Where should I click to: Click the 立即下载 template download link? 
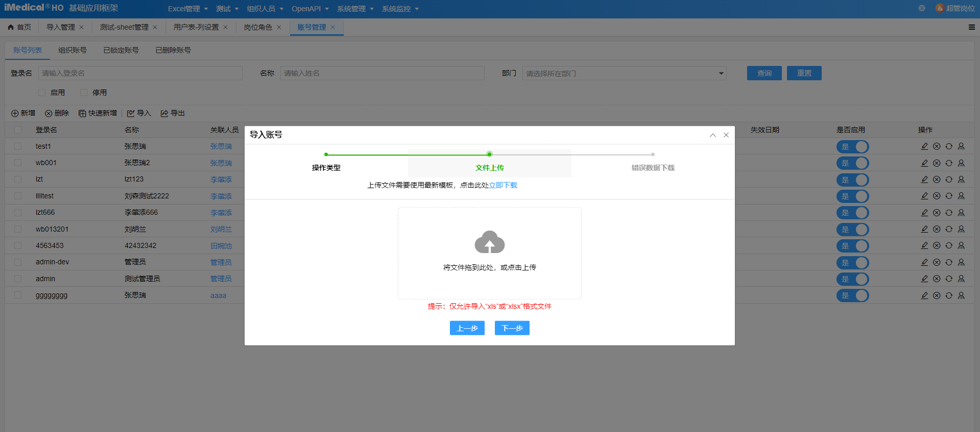coord(503,185)
